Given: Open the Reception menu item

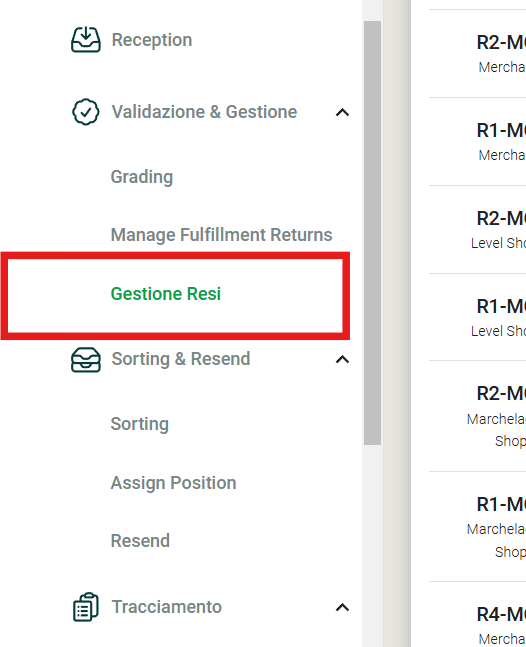Looking at the screenshot, I should 152,40.
